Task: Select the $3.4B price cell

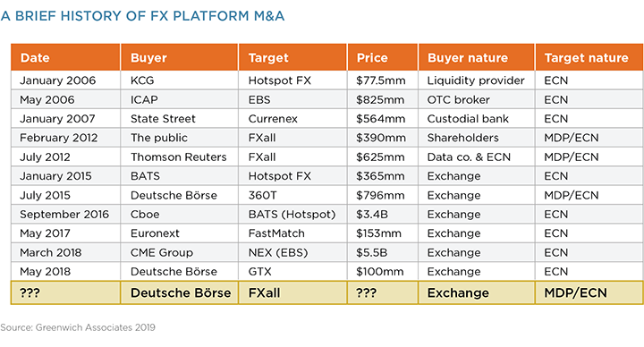Action: click(x=383, y=215)
